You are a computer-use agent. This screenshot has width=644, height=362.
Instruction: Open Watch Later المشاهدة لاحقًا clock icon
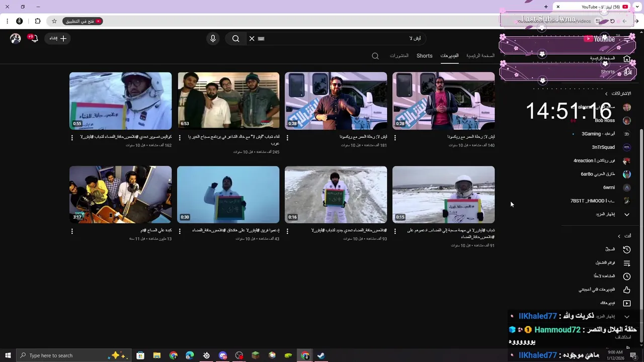[x=627, y=276]
